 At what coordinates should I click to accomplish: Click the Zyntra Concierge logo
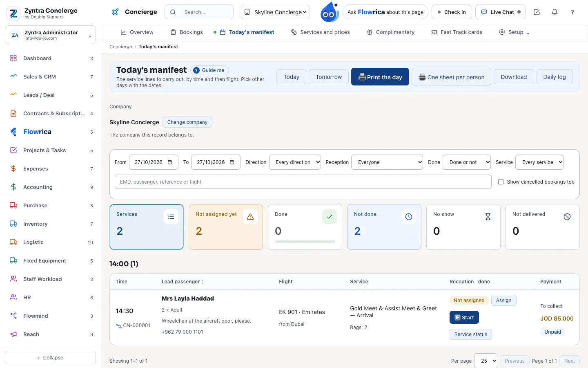pyautogui.click(x=13, y=13)
